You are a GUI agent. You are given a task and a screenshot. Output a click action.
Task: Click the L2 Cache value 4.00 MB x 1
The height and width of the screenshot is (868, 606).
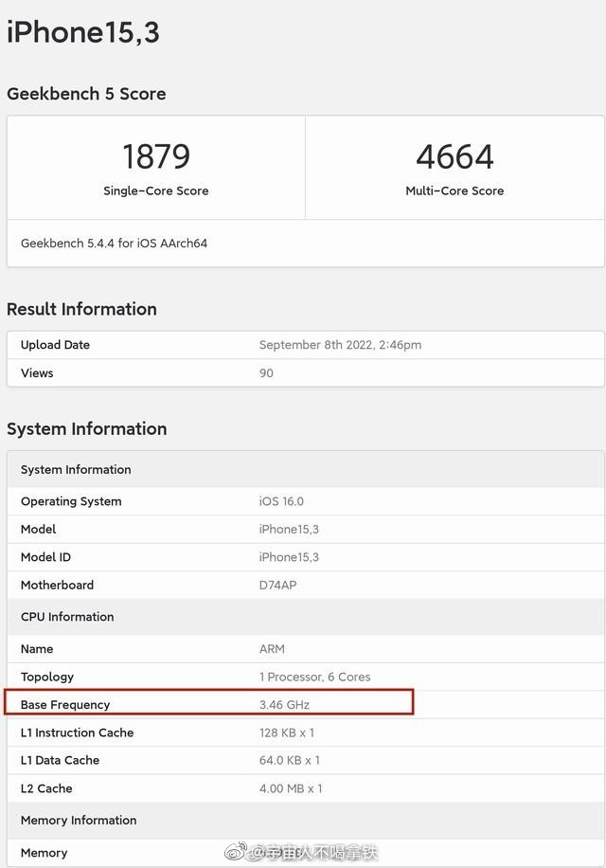[x=290, y=788]
